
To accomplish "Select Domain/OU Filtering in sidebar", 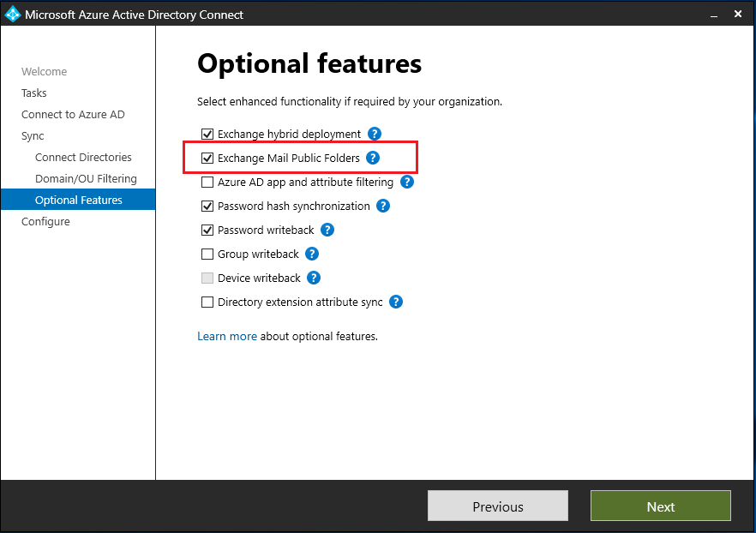I will point(86,178).
